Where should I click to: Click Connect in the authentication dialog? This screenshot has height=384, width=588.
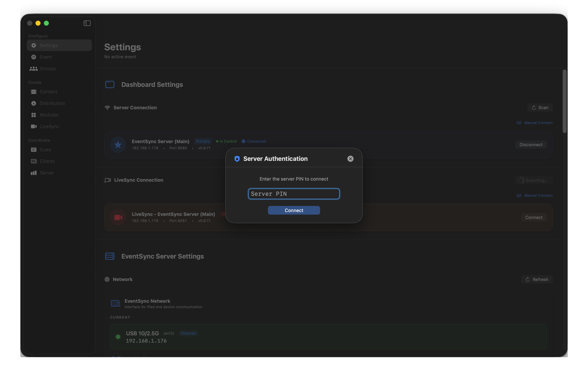pos(294,210)
